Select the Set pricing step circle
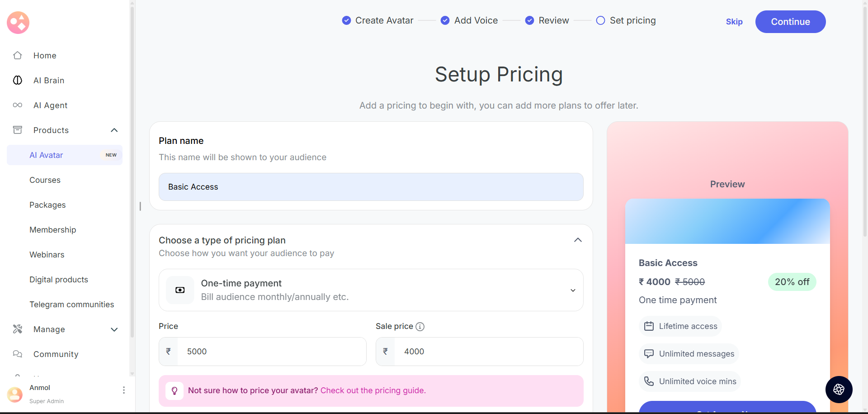868x414 pixels. (x=600, y=20)
